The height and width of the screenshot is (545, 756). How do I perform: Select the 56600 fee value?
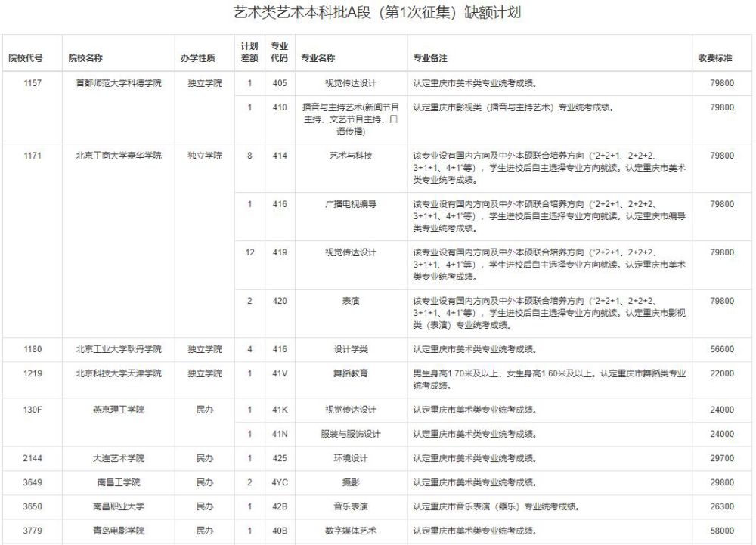coord(722,349)
